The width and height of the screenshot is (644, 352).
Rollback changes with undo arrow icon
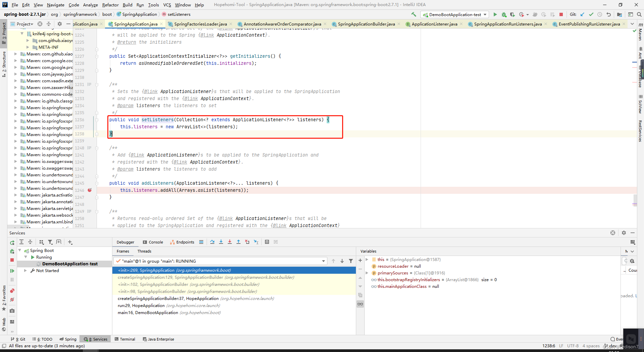tap(608, 14)
